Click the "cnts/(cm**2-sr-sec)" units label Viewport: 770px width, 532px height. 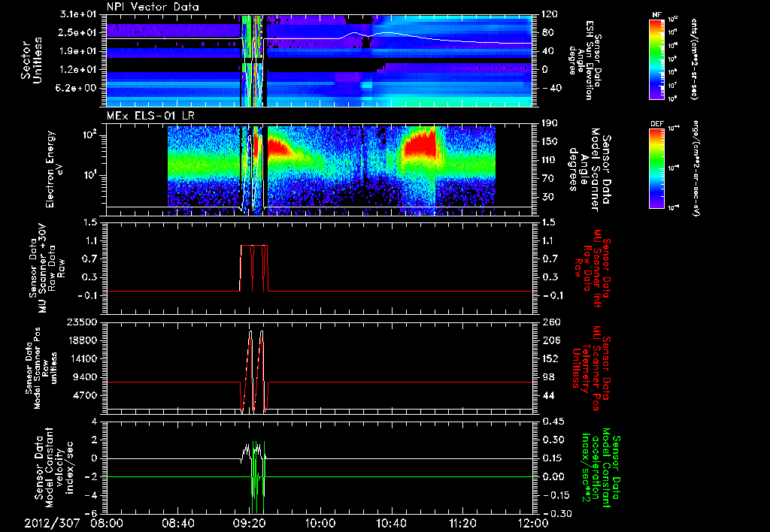click(x=693, y=59)
